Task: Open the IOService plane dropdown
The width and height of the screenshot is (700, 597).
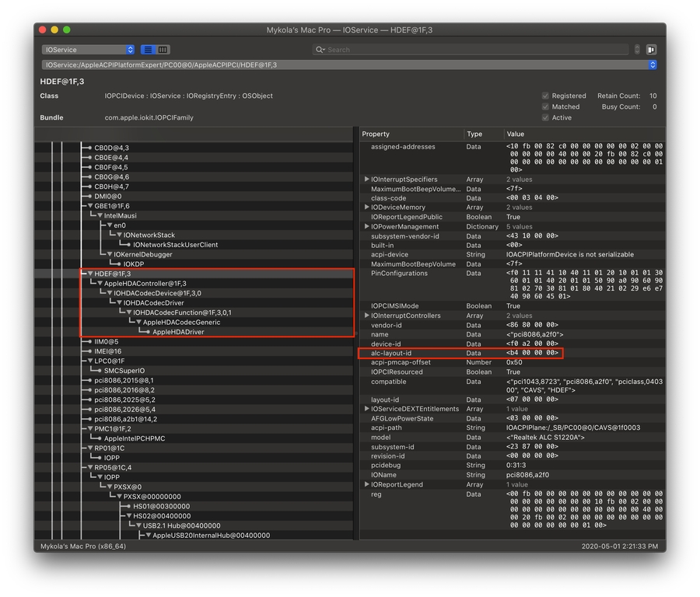Action: click(88, 50)
